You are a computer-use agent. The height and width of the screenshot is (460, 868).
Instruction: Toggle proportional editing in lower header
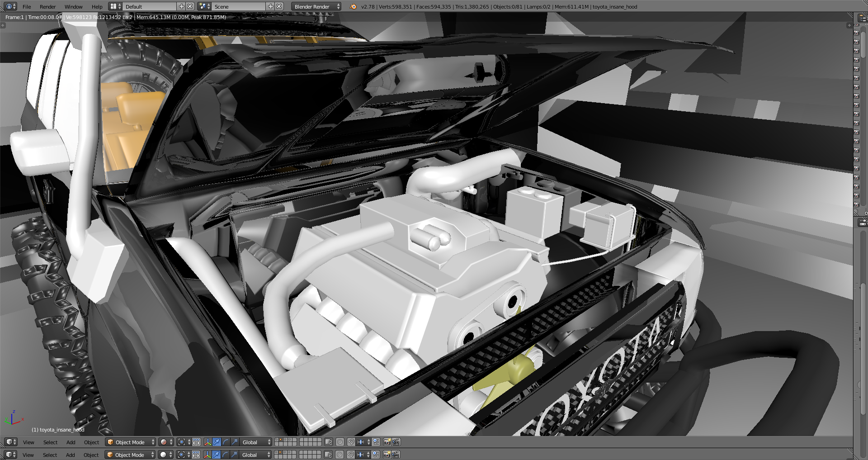(340, 455)
